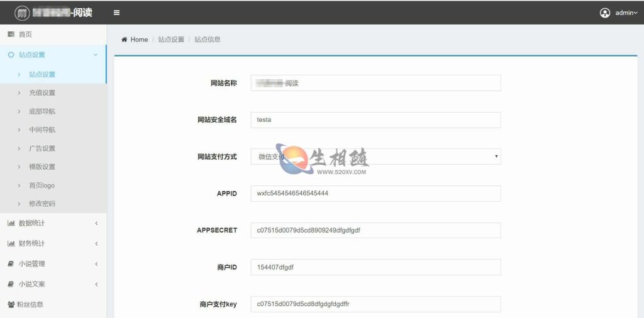This screenshot has width=644, height=318.
Task: Click the 小说文案 book icon
Action: coord(11,284)
